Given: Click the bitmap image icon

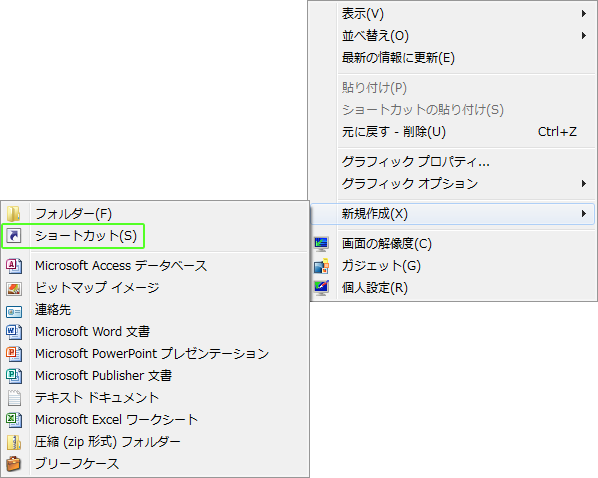Looking at the screenshot, I should 14,288.
